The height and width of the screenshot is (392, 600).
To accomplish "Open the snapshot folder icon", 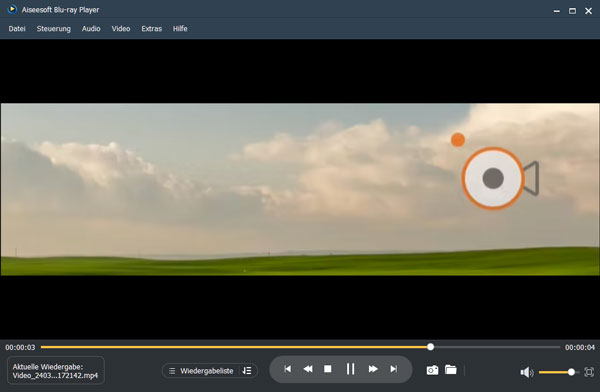I will coord(451,370).
